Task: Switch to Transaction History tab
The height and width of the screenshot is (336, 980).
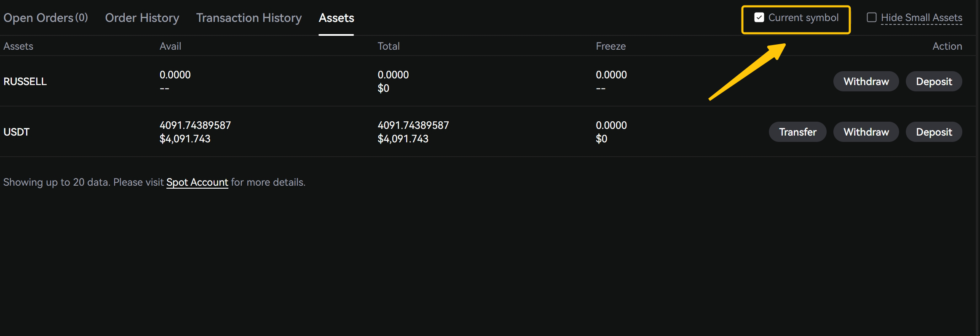Action: 249,18
